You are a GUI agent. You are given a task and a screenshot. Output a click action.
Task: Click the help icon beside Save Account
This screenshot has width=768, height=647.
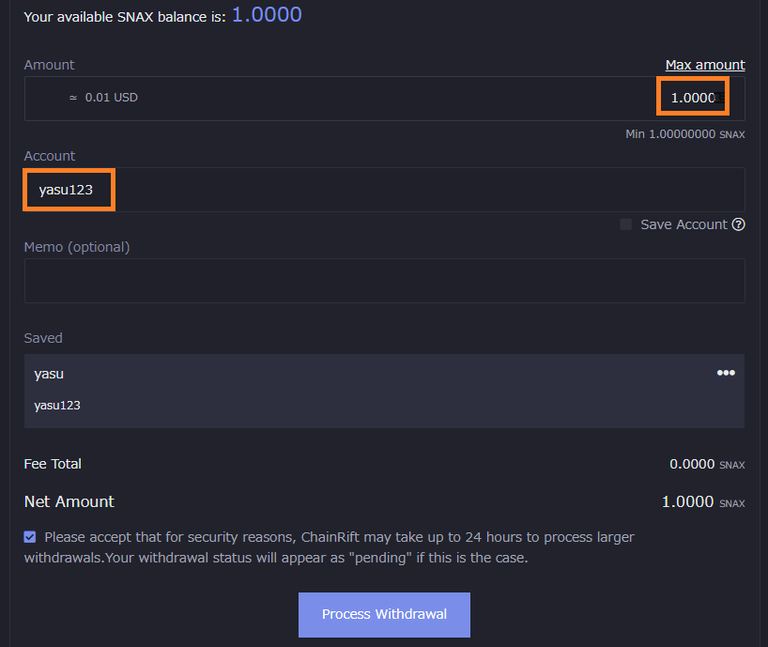pos(738,225)
